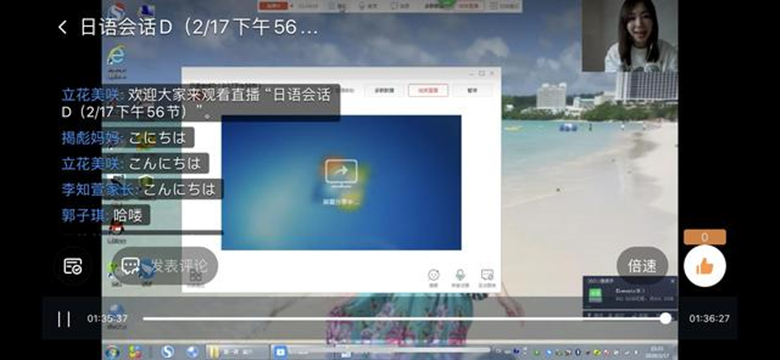Open the notes checklist icon at bottom left
This screenshot has width=780, height=360.
[x=73, y=266]
